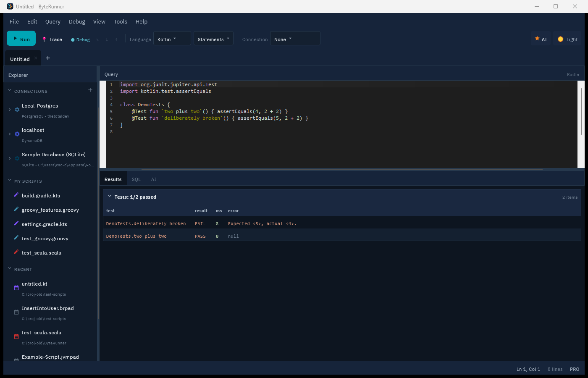Toggle the Light theme switch
The width and height of the screenshot is (588, 378).
[567, 39]
